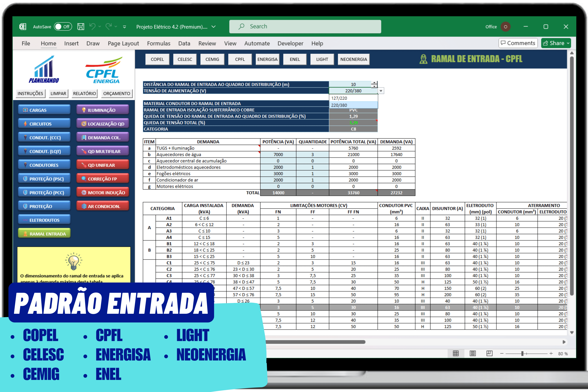Click the distance value cell showing 10

(x=350, y=85)
